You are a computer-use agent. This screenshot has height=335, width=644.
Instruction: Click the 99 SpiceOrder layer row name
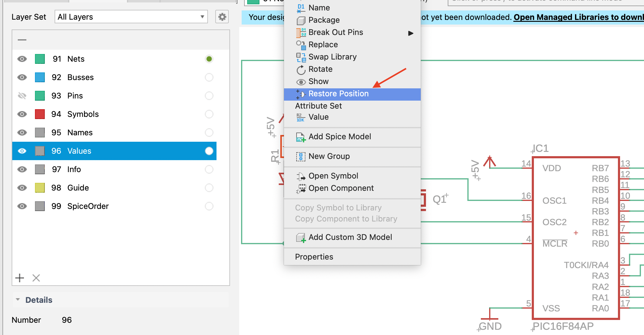88,206
